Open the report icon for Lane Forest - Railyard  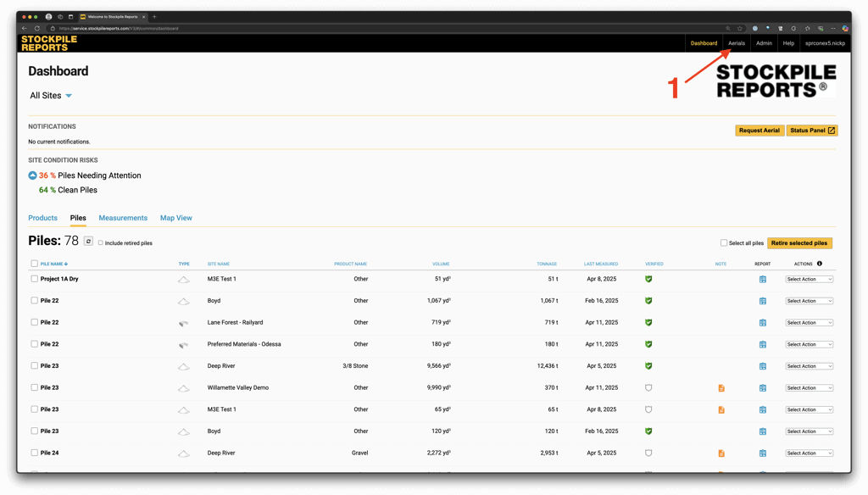tap(762, 323)
